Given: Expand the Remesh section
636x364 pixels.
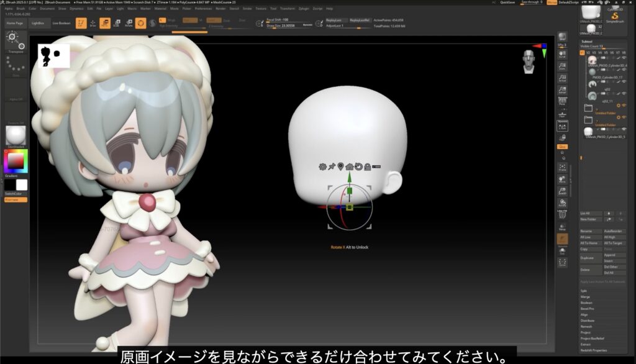Looking at the screenshot, I should pos(586,327).
